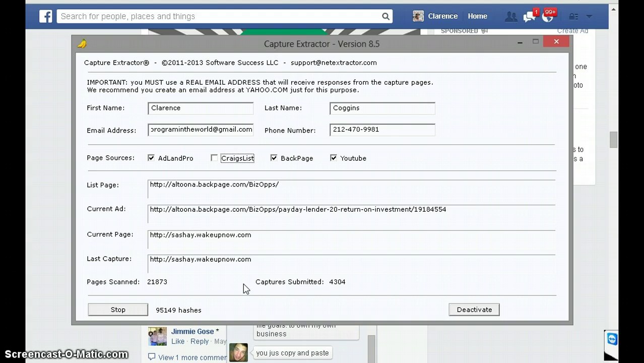Maximize the Capture Extractor window

point(536,42)
